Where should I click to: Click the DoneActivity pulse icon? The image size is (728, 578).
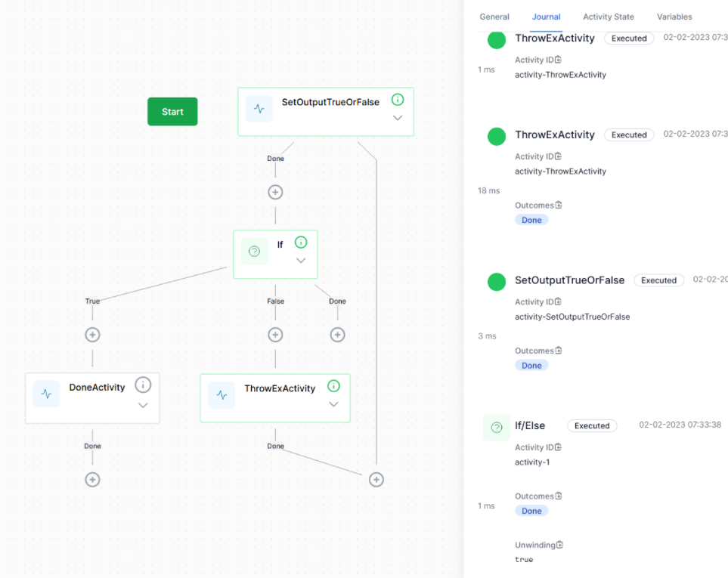point(46,394)
